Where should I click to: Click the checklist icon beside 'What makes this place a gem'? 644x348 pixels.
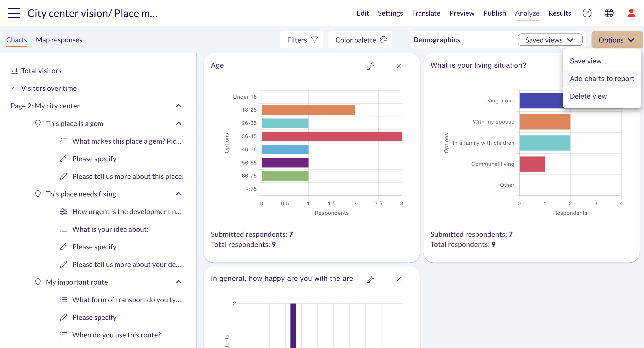coord(64,141)
